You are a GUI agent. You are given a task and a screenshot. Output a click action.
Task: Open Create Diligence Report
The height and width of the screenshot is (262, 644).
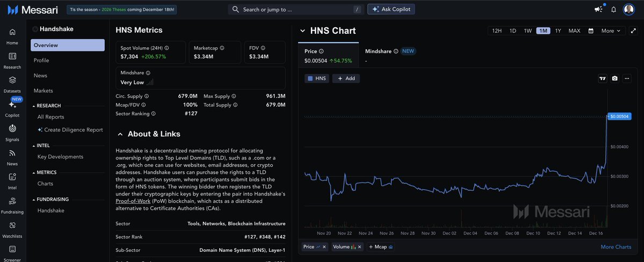(70, 130)
